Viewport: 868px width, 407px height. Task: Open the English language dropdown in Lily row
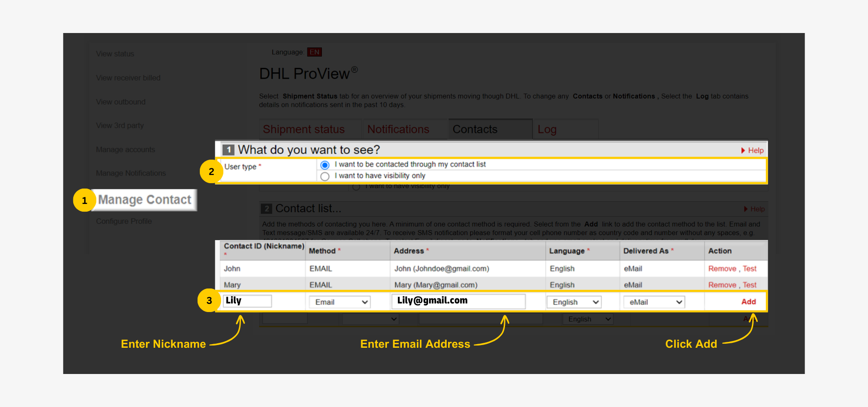pos(574,302)
